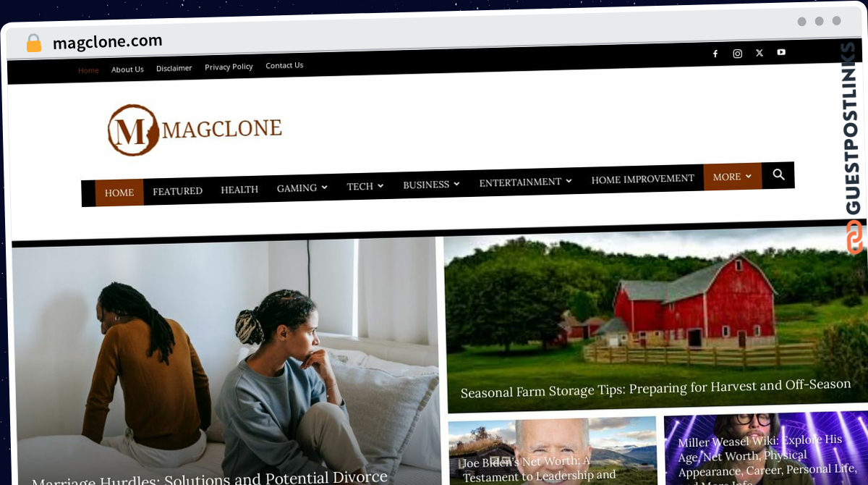Expand the Entertainment dropdown menu
This screenshot has width=868, height=485.
tap(525, 182)
